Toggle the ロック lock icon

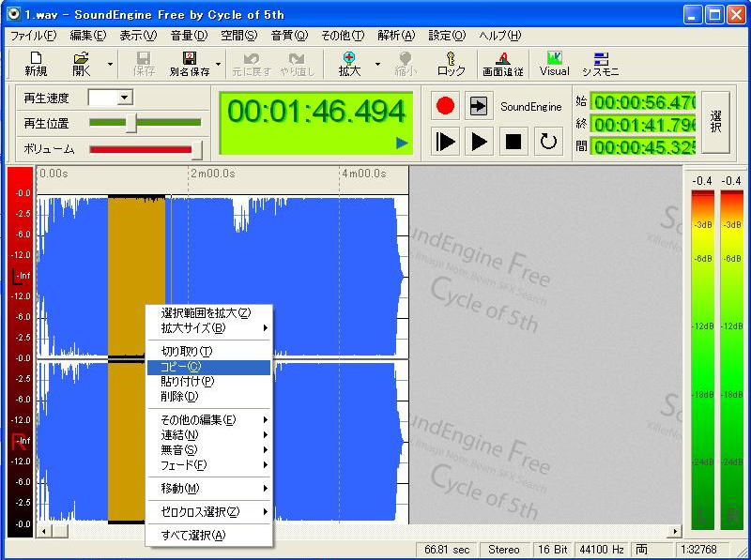coord(451,64)
